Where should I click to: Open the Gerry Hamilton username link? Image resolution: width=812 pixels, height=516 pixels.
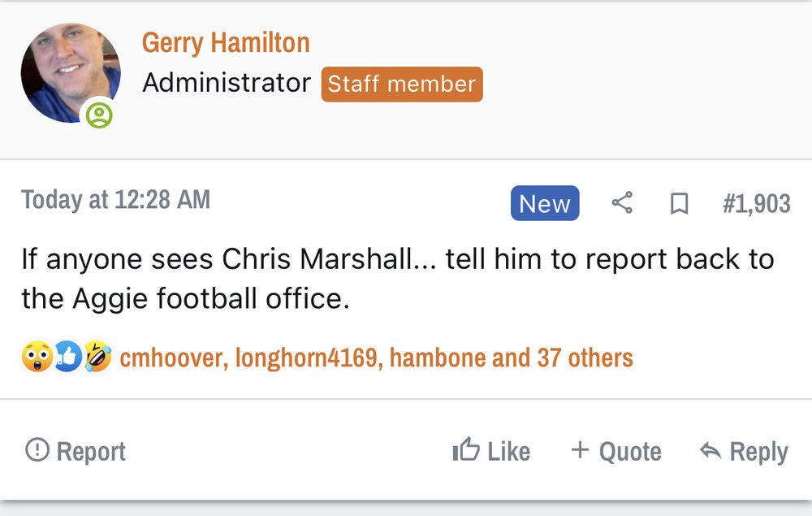point(226,42)
